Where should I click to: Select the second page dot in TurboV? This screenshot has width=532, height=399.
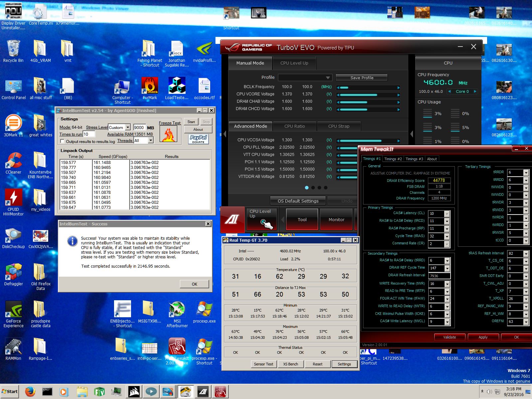[313, 188]
